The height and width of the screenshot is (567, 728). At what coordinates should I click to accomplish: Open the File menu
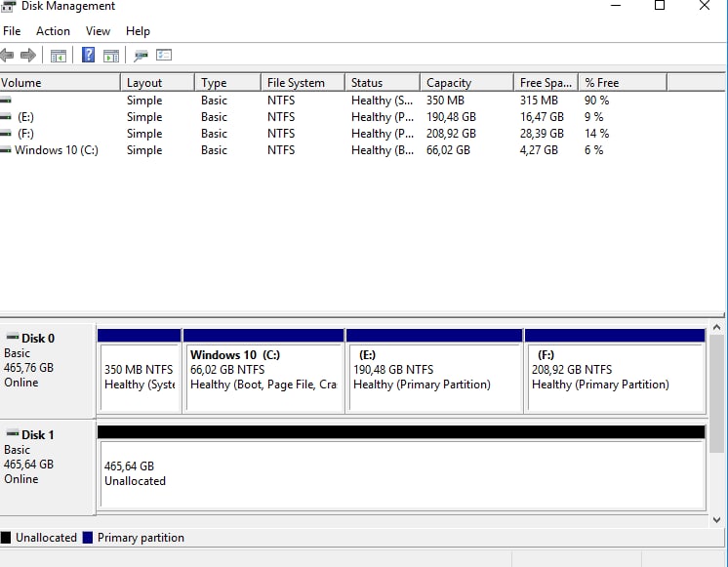point(12,31)
